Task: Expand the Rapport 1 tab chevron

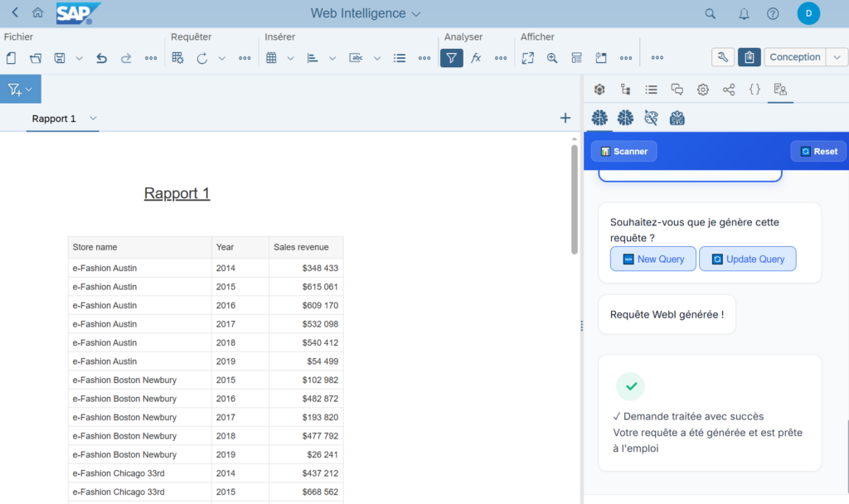Action: [x=94, y=119]
